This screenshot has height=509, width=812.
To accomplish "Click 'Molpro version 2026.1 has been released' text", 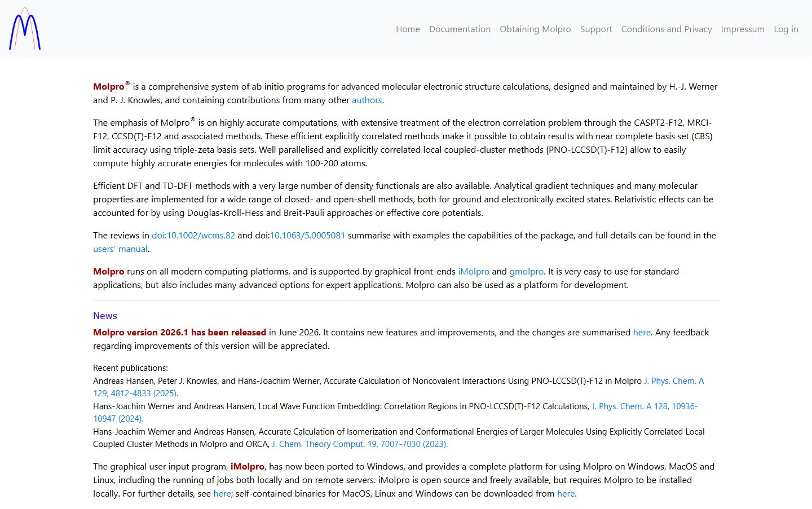I will point(179,333).
